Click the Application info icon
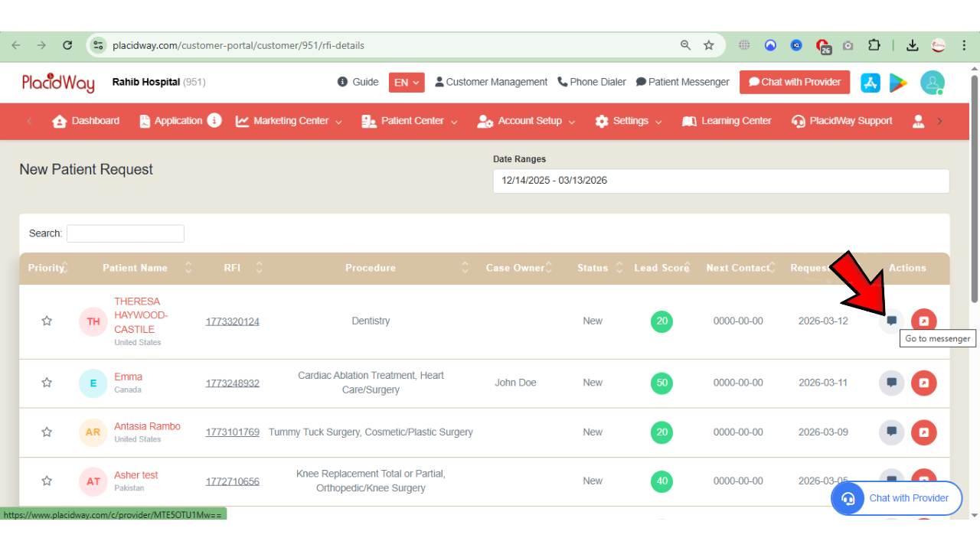This screenshot has height=551, width=980. coord(214,120)
